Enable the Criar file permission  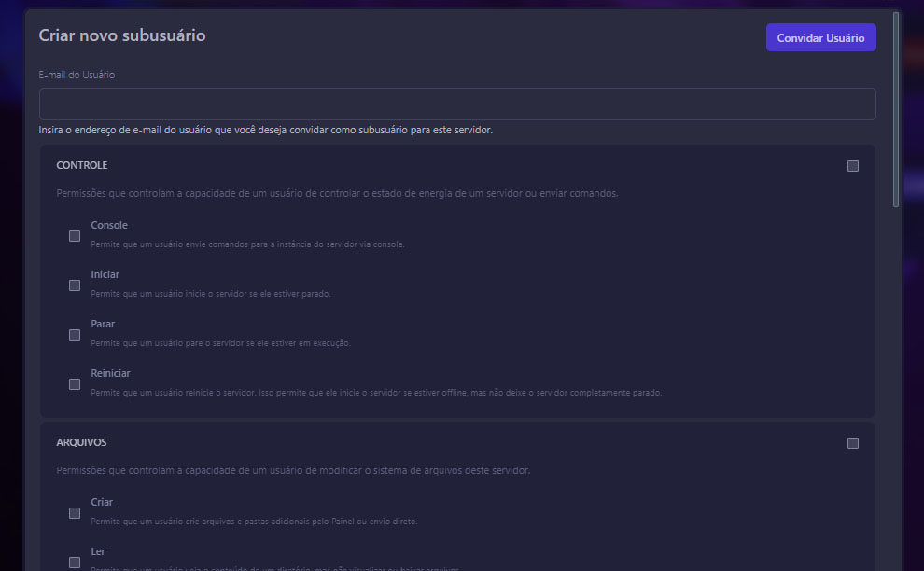pyautogui.click(x=75, y=512)
